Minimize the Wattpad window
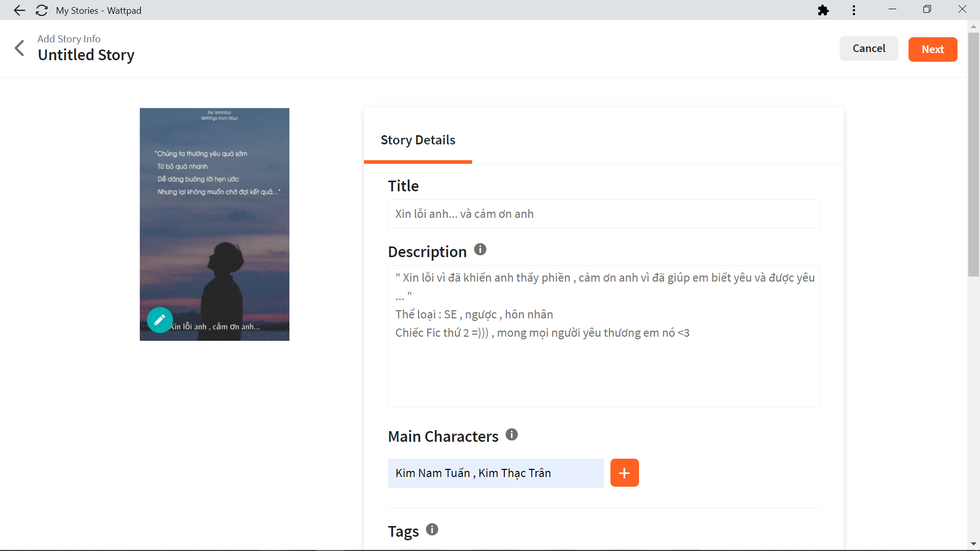The width and height of the screenshot is (980, 551). pos(892,10)
